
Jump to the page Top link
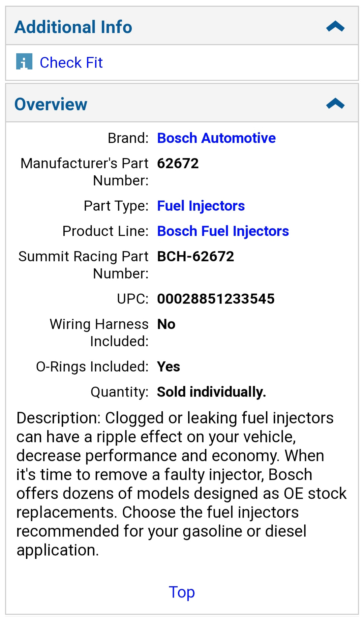click(x=182, y=592)
